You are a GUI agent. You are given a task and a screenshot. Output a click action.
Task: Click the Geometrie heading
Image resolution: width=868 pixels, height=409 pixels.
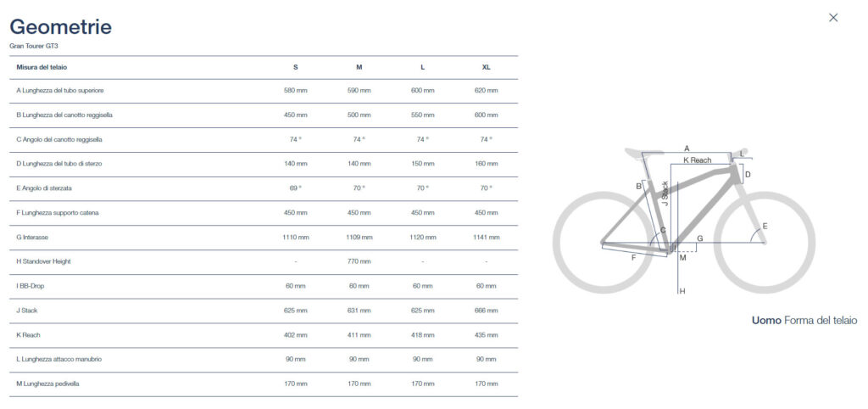coord(61,26)
